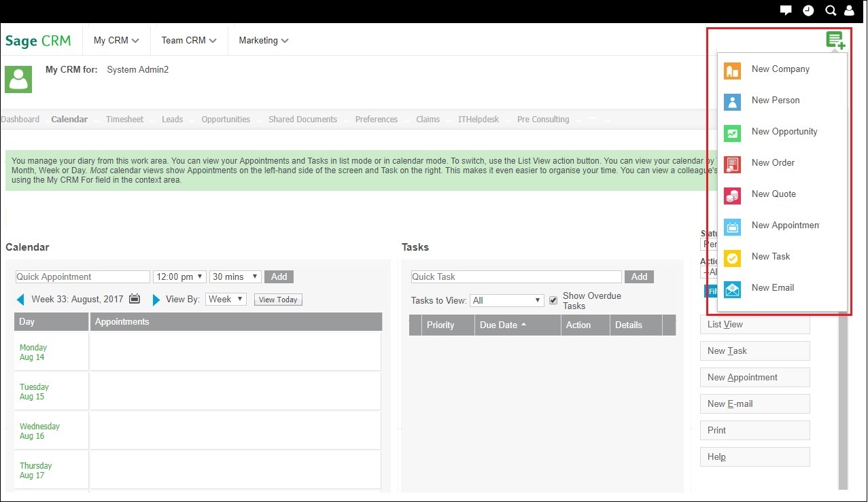Screen dimensions: 868x502
Task: Switch to the Dashboard tab
Action: tap(20, 120)
